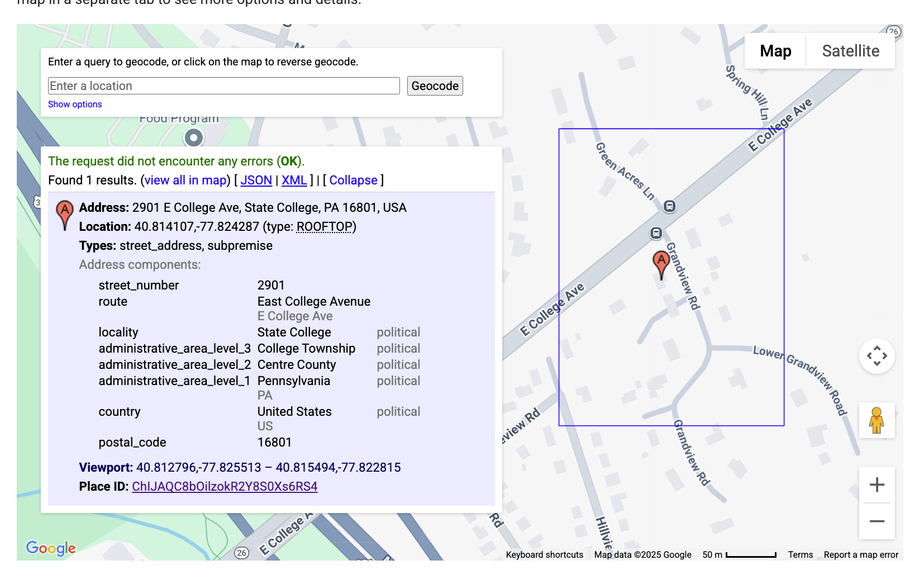Zoom in with the plus button
924x579 pixels.
click(877, 485)
